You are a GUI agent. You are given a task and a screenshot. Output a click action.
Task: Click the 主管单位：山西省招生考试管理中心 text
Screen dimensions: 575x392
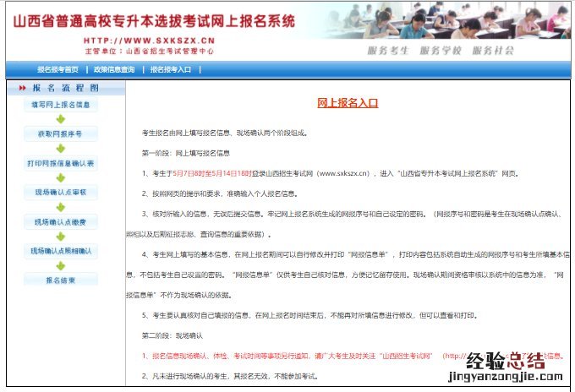(x=150, y=51)
